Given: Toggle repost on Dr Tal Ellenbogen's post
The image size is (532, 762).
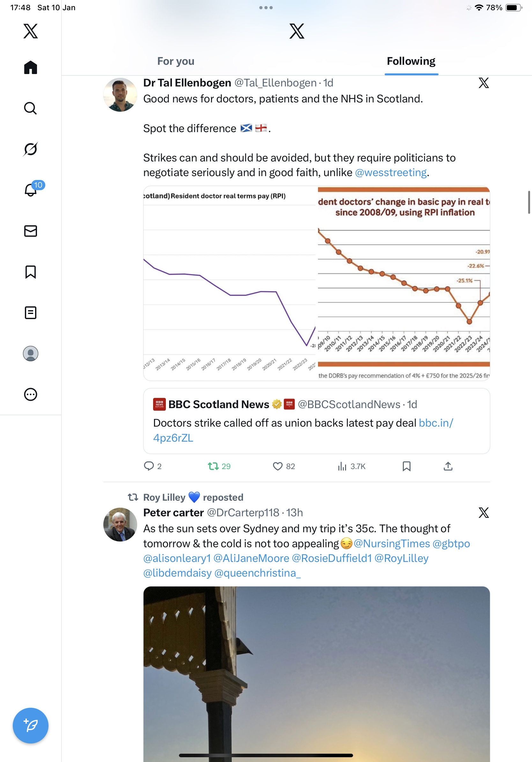Looking at the screenshot, I should tap(213, 466).
